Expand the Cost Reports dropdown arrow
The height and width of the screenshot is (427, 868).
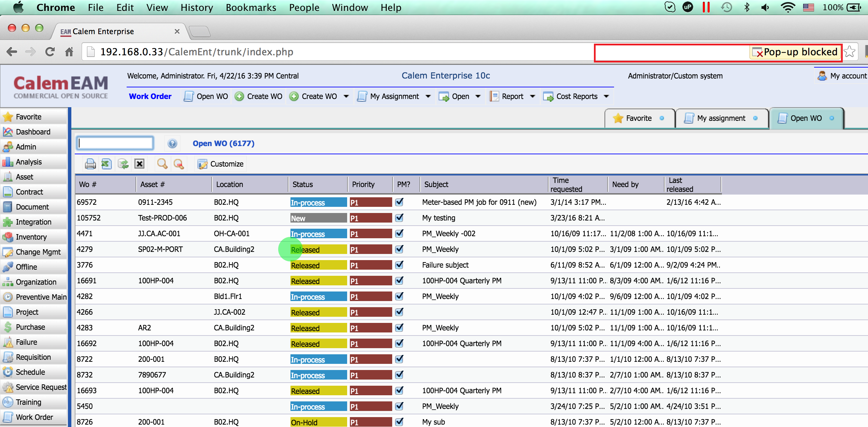606,97
